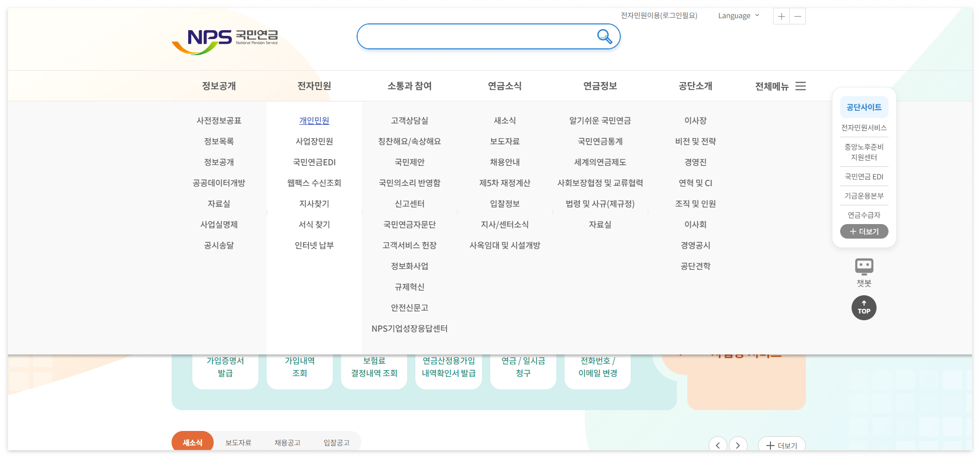
Task: Open 경영공시 submenu item
Action: tap(695, 245)
